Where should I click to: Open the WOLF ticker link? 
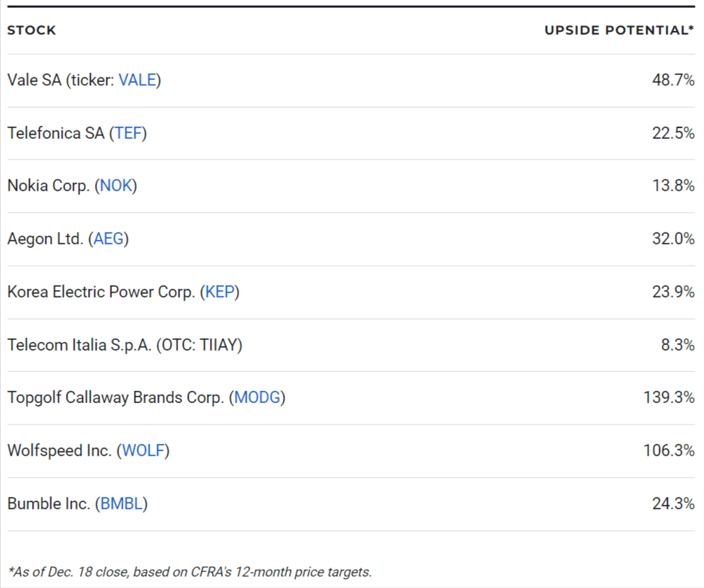coord(144,451)
